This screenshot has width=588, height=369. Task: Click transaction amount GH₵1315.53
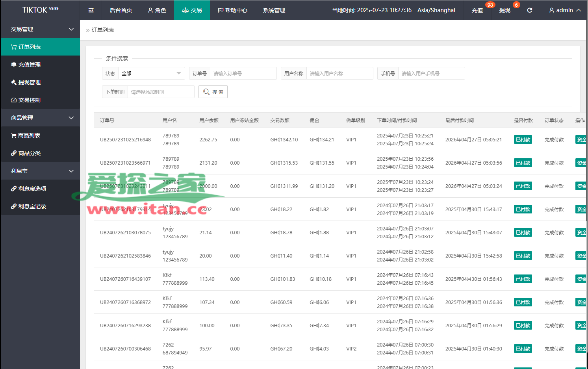[x=284, y=163]
